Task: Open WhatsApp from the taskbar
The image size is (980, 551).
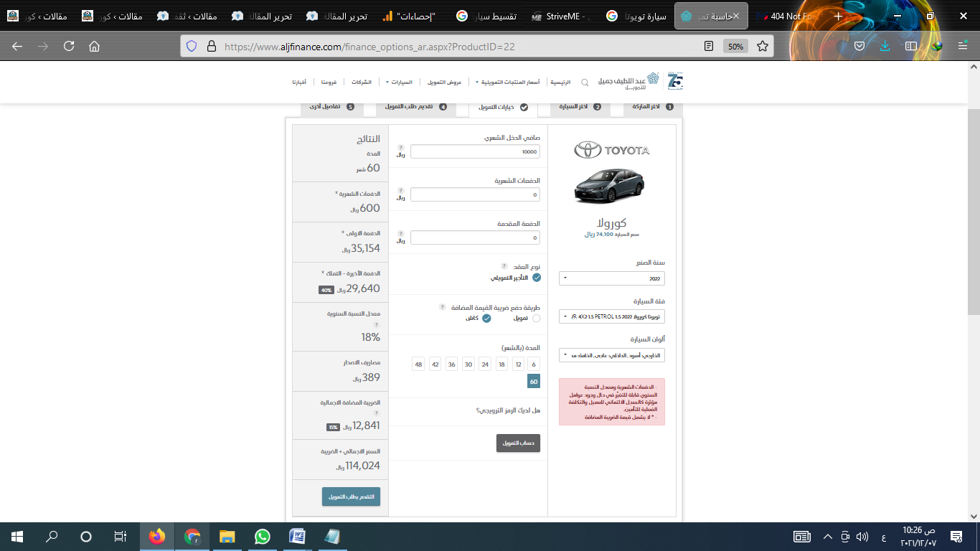Action: point(262,536)
